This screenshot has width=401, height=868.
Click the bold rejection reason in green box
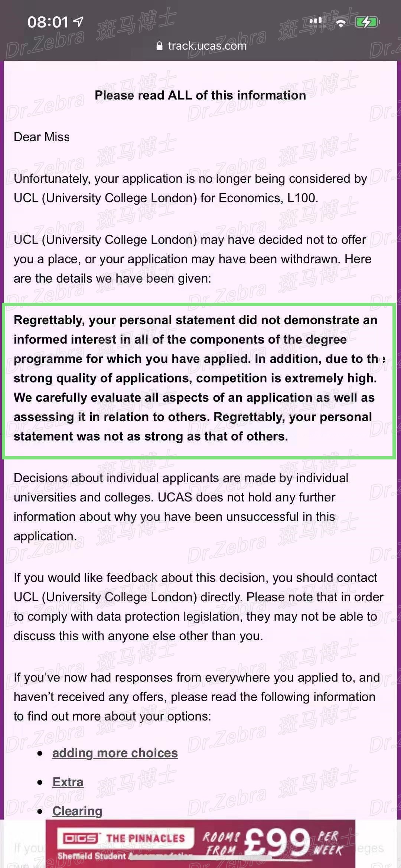pos(196,378)
